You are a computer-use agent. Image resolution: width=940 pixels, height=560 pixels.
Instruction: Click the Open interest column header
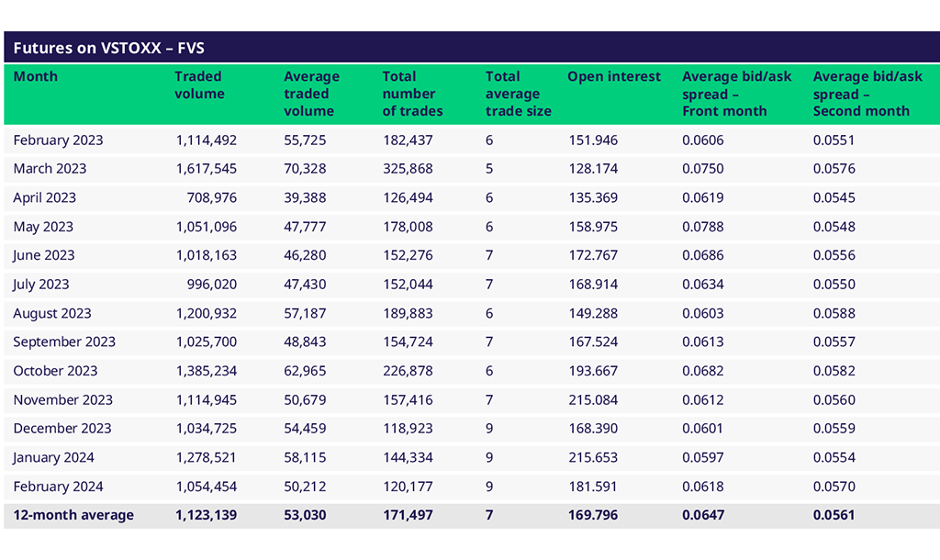(x=613, y=77)
